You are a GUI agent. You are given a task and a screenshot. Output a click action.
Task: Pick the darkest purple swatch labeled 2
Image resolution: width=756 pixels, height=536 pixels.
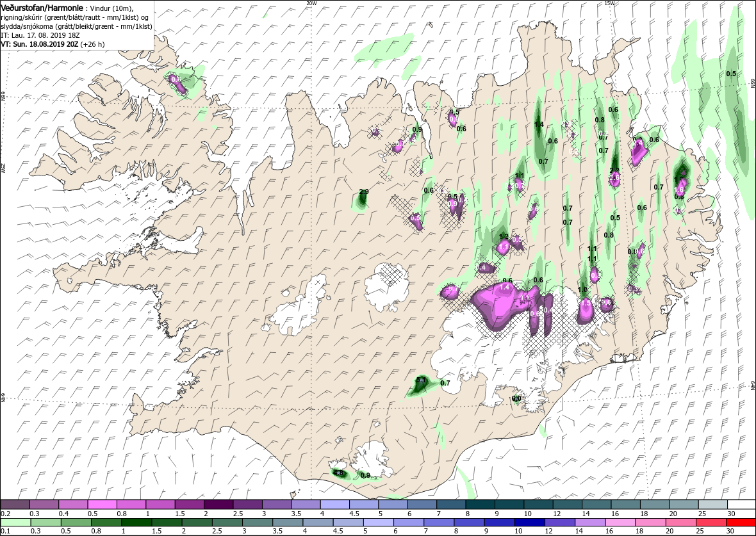pyautogui.click(x=218, y=504)
